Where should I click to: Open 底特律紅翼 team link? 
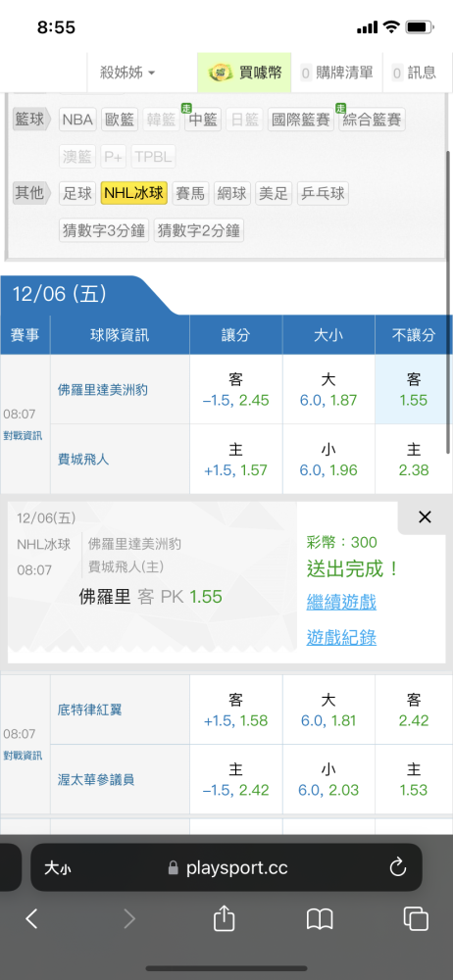tap(90, 710)
